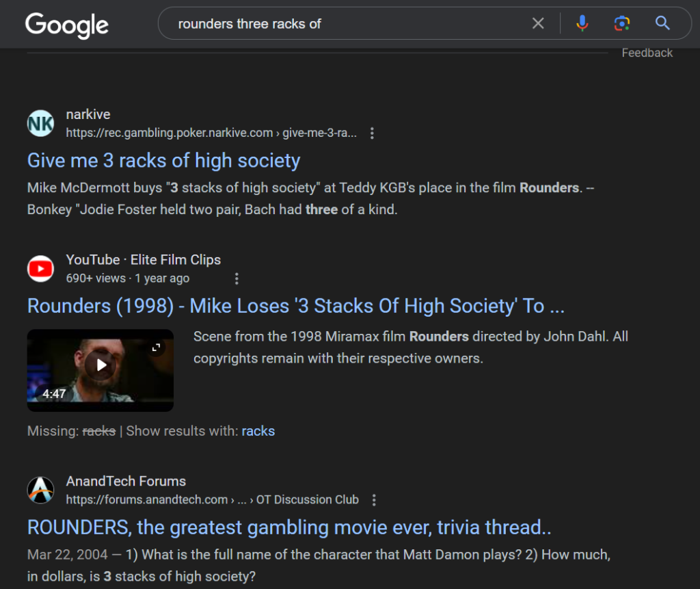
Task: Expand the video thumbnail preview icon
Action: (157, 348)
